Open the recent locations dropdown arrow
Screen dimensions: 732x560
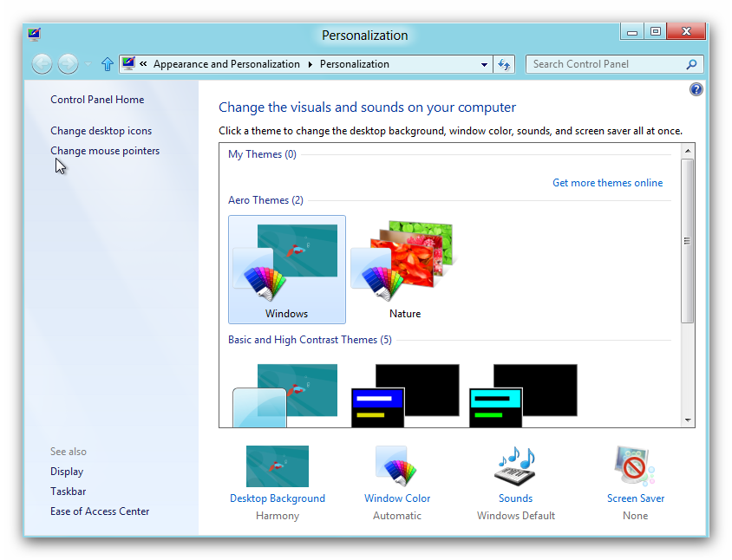click(88, 64)
